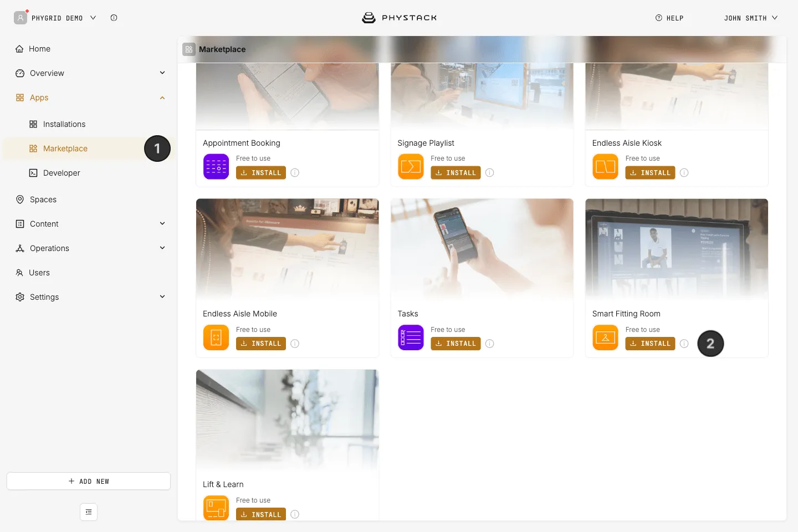This screenshot has height=532, width=798.
Task: Show info for Endless Aisle Kiosk app
Action: coord(684,173)
